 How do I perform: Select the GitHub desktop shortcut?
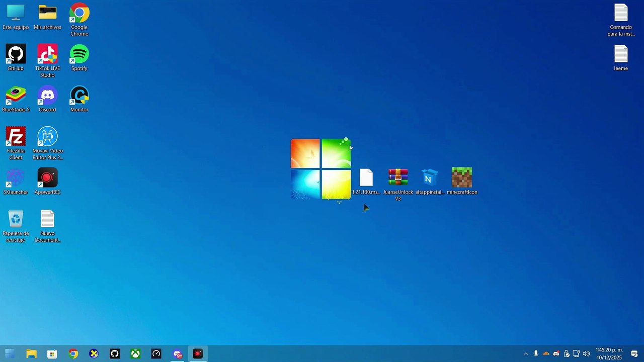tap(16, 58)
